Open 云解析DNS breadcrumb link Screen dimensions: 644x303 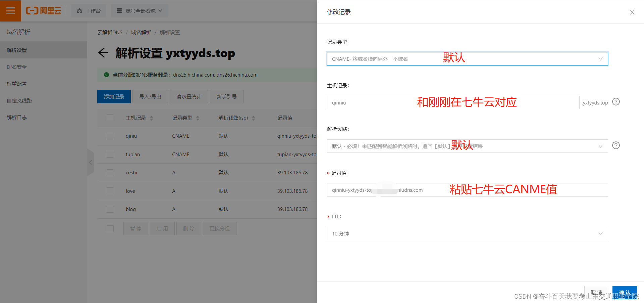click(110, 33)
